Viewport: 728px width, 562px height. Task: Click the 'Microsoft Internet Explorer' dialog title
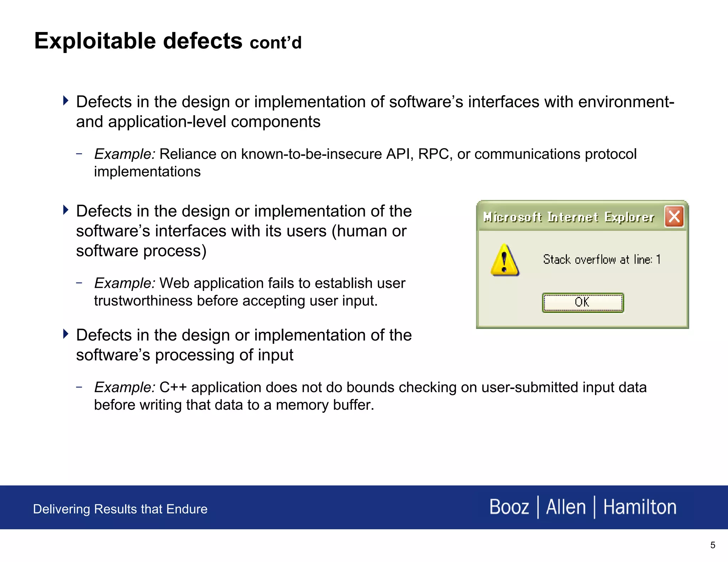pyautogui.click(x=568, y=217)
